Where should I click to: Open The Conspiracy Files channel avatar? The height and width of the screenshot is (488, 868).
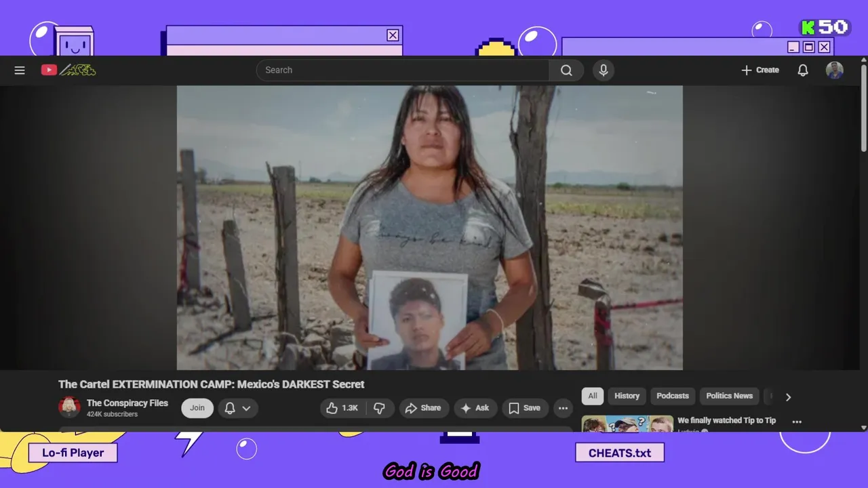click(69, 407)
